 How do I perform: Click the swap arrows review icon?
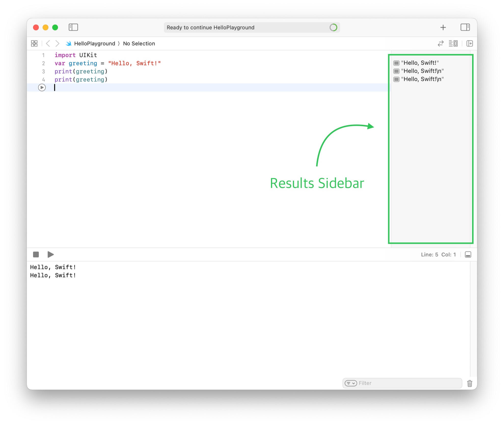pos(440,44)
